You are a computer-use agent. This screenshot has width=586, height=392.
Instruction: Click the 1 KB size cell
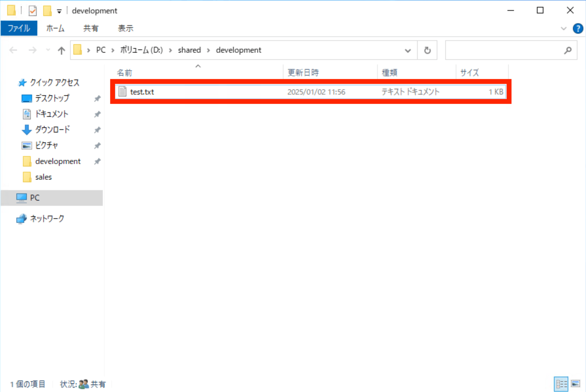tap(496, 92)
